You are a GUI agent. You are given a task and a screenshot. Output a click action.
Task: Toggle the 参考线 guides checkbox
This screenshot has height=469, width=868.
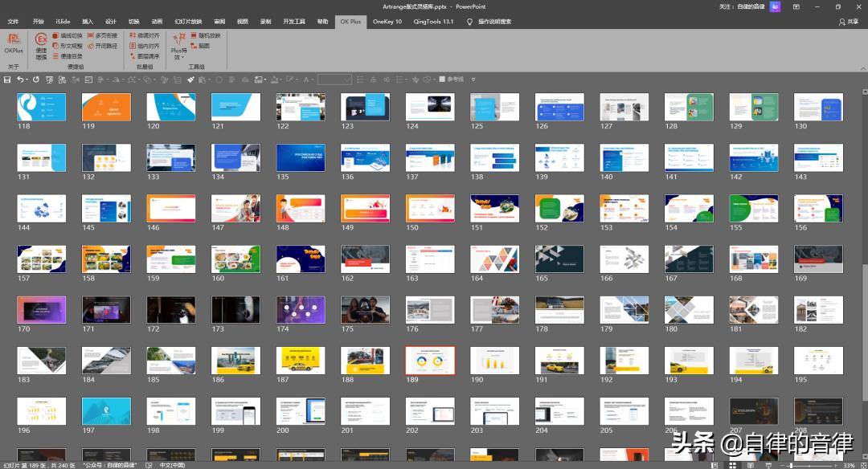click(x=441, y=80)
